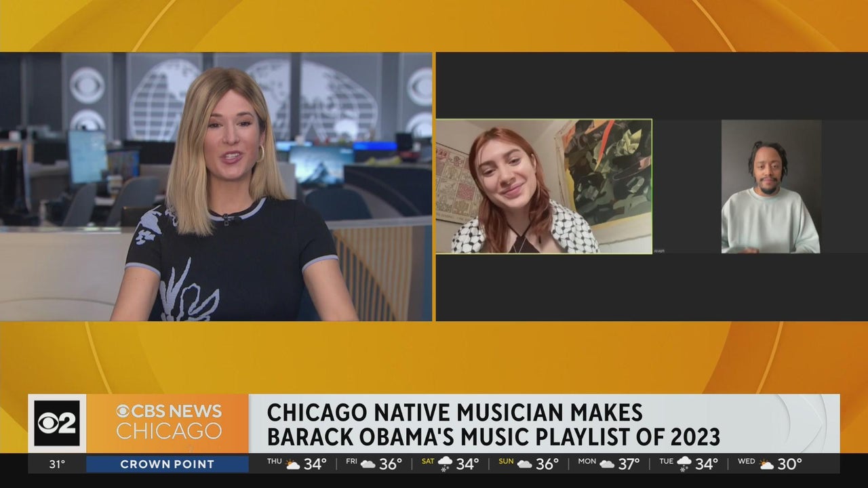Select the video tile of man in sweater
The width and height of the screenshot is (868, 488).
pos(770,187)
